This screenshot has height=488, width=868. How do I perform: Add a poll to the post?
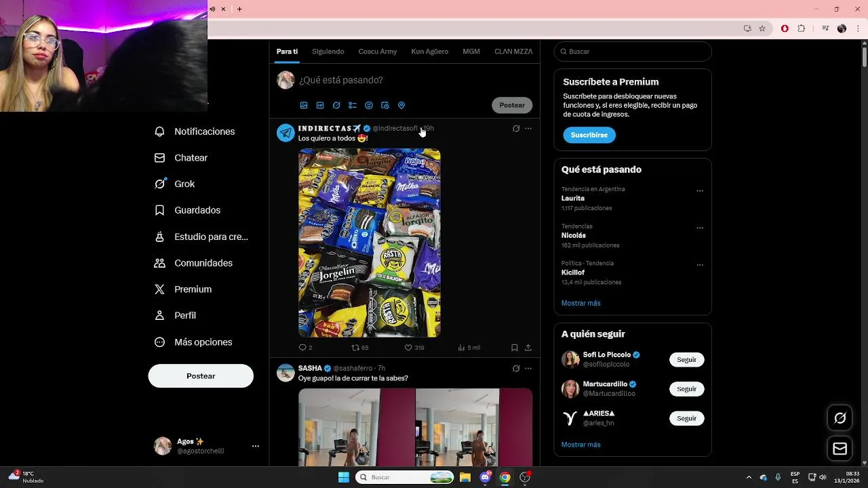[x=353, y=105]
